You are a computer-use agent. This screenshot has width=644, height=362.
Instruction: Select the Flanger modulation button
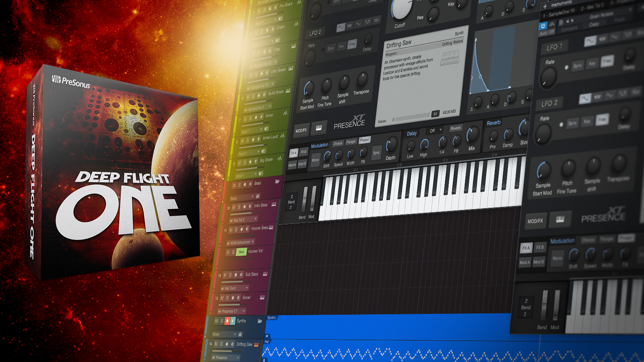pyautogui.click(x=351, y=142)
